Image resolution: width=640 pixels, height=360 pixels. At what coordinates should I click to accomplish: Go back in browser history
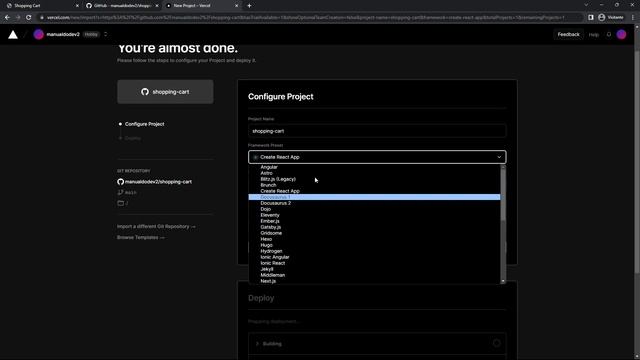[x=7, y=18]
